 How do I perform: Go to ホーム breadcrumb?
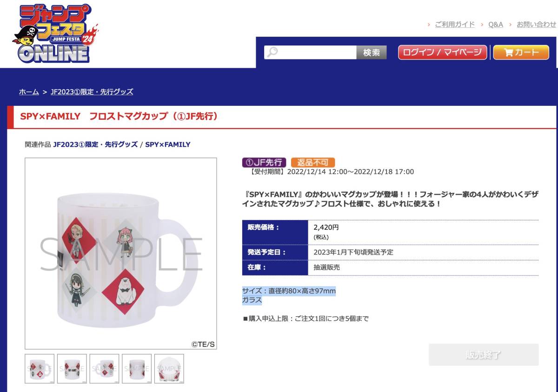point(29,91)
